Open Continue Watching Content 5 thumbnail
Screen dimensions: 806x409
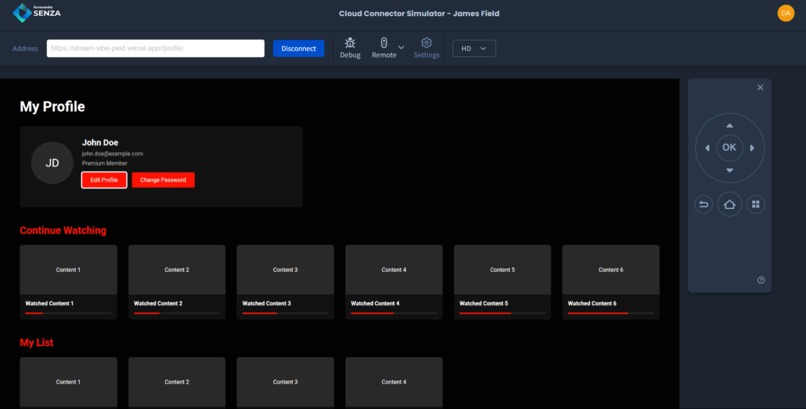click(502, 270)
